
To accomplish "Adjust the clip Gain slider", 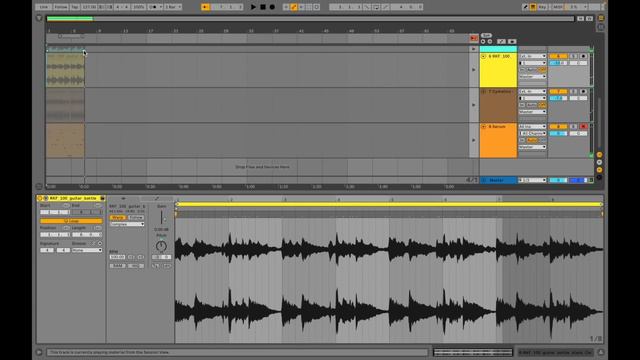I will click(162, 218).
